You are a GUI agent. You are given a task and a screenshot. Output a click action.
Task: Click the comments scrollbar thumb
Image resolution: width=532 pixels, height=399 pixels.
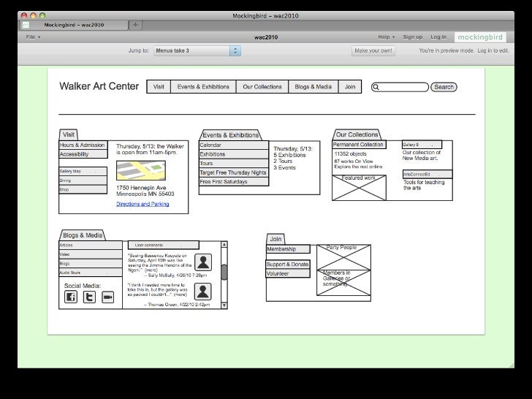[224, 272]
